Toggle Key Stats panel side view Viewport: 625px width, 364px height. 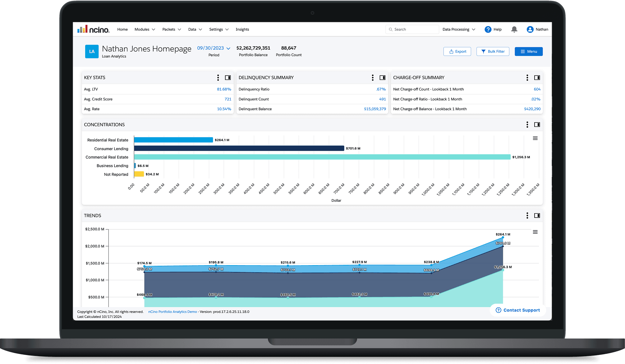click(x=228, y=78)
